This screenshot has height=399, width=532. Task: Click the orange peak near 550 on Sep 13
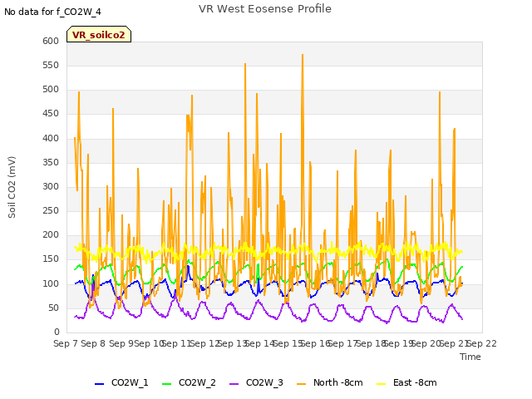point(245,65)
